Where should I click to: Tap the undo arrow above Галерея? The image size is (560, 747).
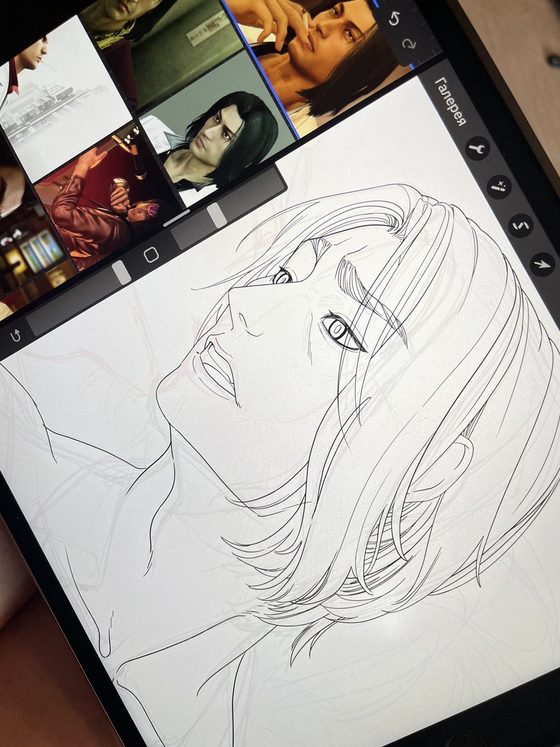click(x=394, y=19)
